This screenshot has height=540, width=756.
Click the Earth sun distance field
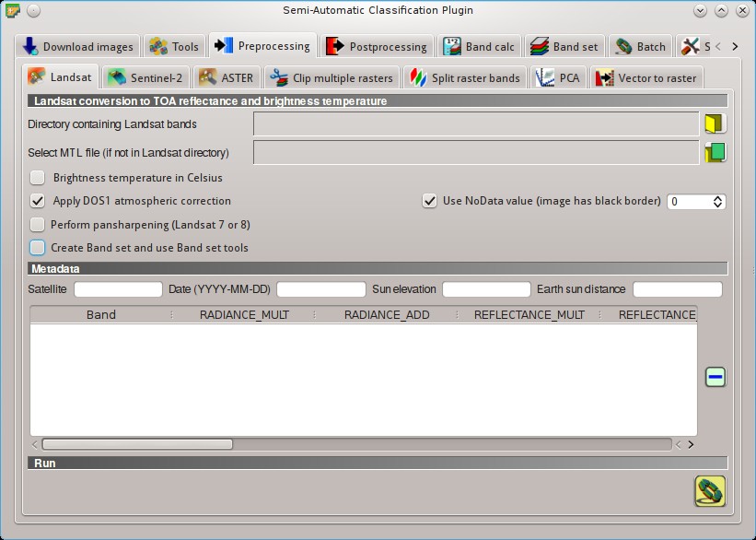[x=678, y=289]
